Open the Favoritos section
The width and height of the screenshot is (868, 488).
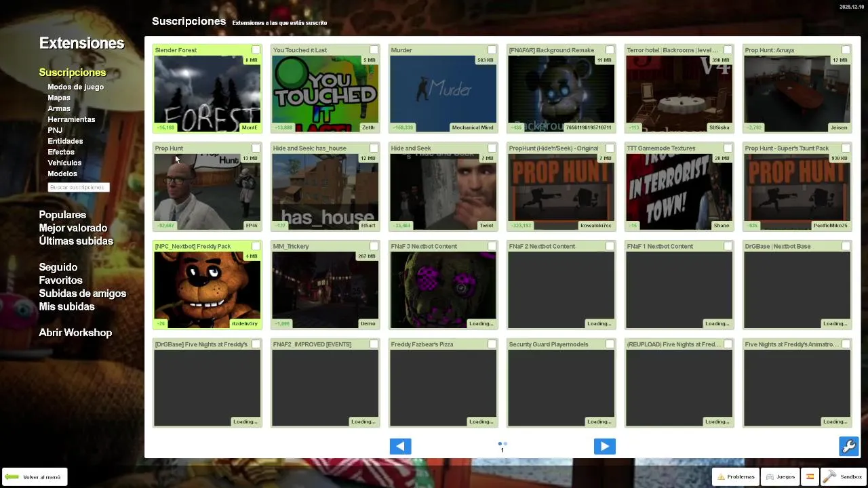60,280
